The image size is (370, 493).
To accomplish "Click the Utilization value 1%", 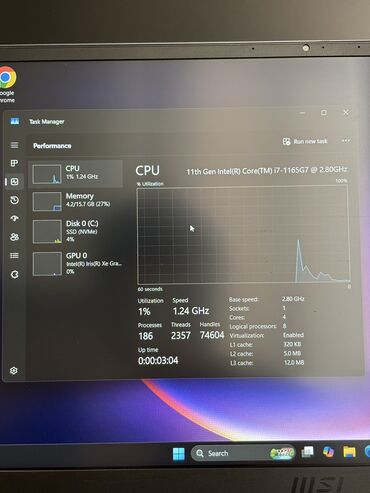I will pyautogui.click(x=144, y=312).
